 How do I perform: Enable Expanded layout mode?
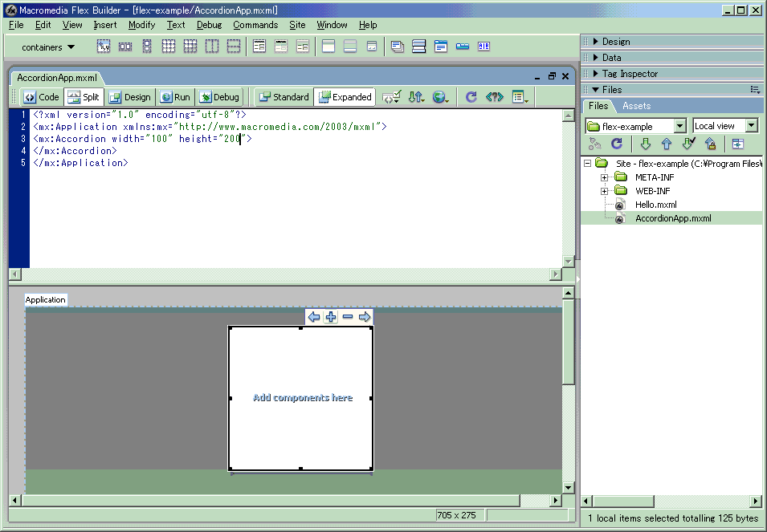click(x=345, y=97)
